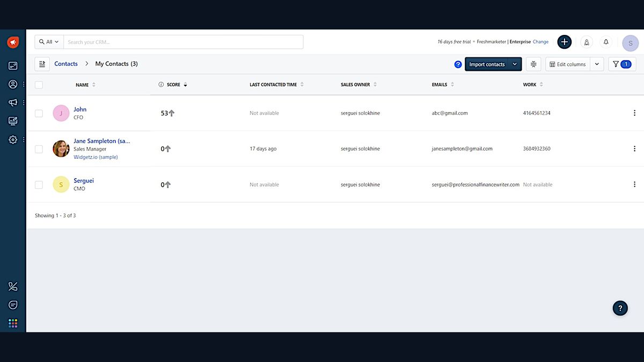Open John's contact record
Viewport: 644px width, 362px height.
coord(80,109)
